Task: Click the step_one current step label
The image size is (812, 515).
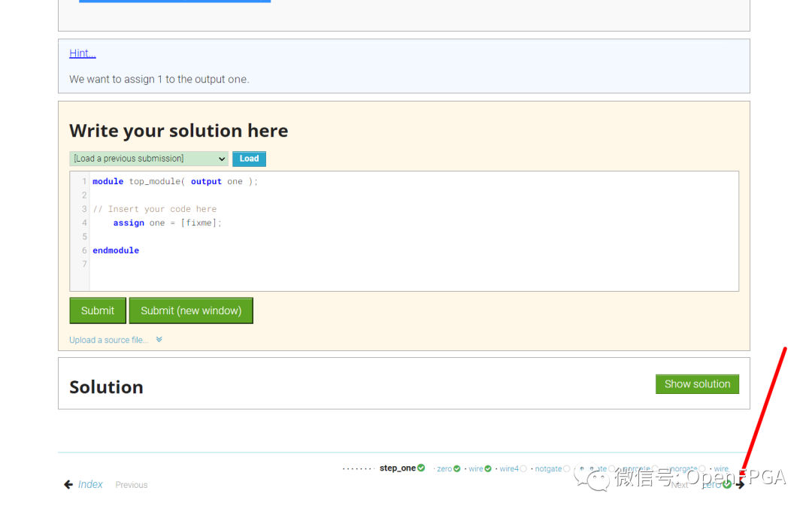Action: (x=397, y=468)
